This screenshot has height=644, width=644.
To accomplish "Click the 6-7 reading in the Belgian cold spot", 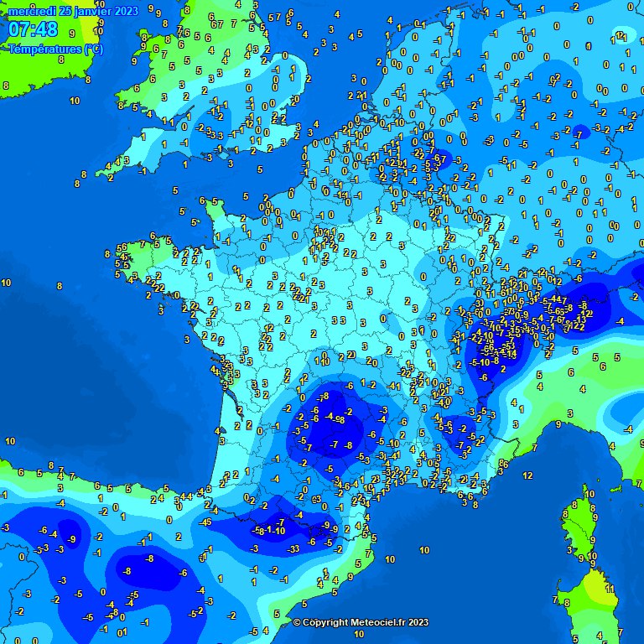I will [x=439, y=158].
